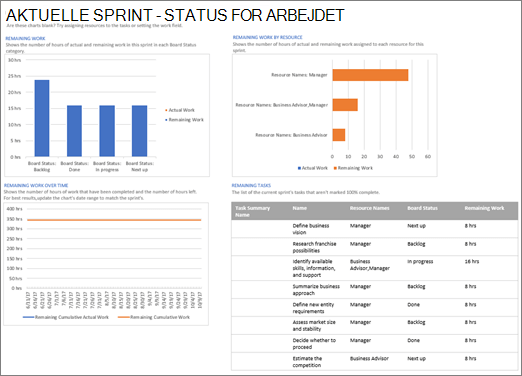Click the '30 hrs' axis value

(x=15, y=60)
